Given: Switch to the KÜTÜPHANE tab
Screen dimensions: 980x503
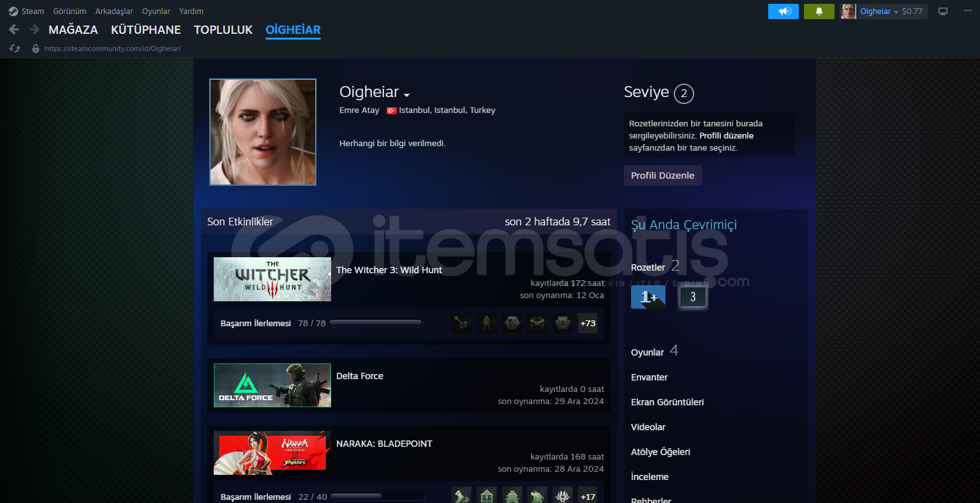Looking at the screenshot, I should click(x=145, y=30).
